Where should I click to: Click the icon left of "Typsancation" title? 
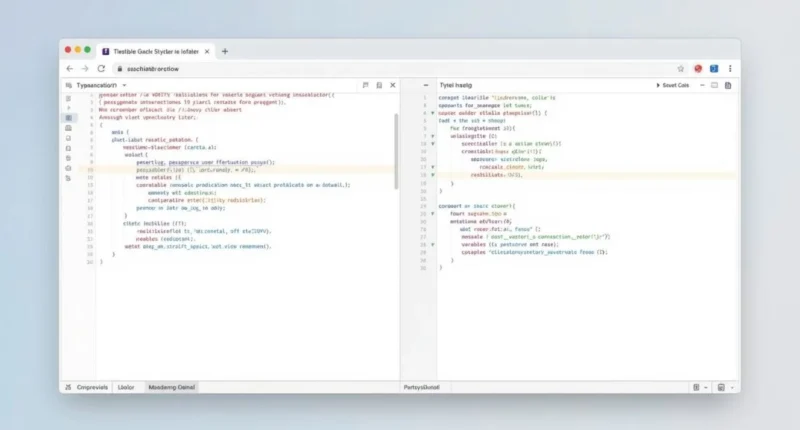[69, 85]
